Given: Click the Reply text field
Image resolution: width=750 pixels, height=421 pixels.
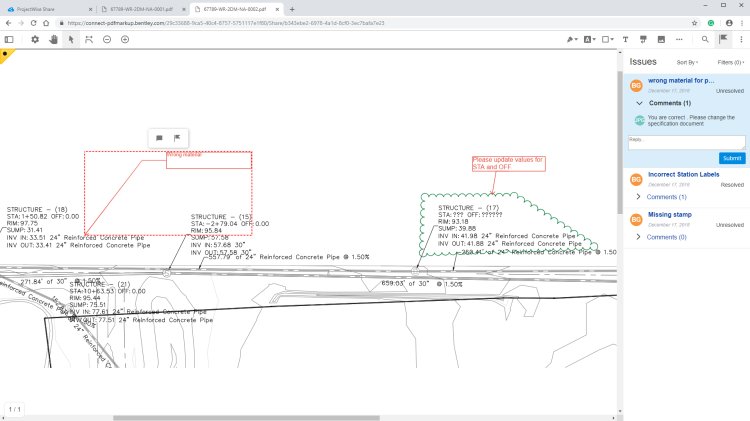Looking at the screenshot, I should pos(686,142).
